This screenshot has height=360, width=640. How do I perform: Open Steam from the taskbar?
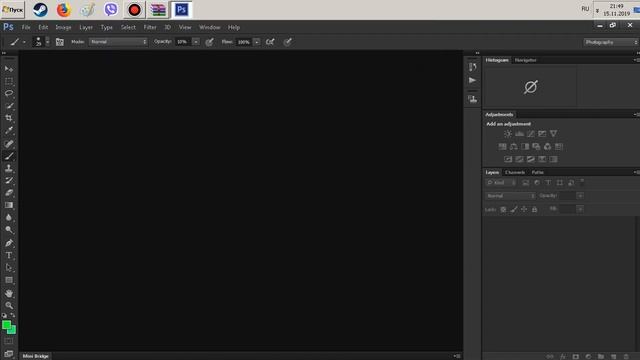(x=40, y=9)
